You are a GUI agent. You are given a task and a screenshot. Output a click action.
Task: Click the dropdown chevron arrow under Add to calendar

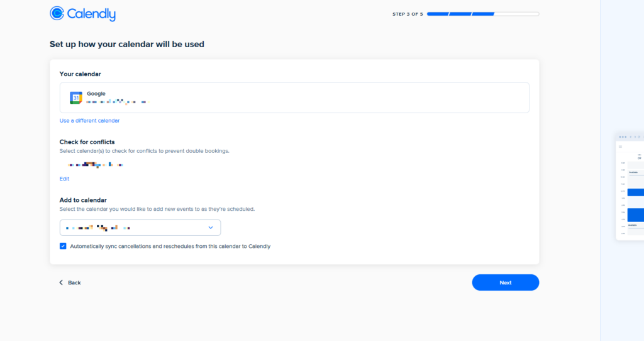pos(211,227)
